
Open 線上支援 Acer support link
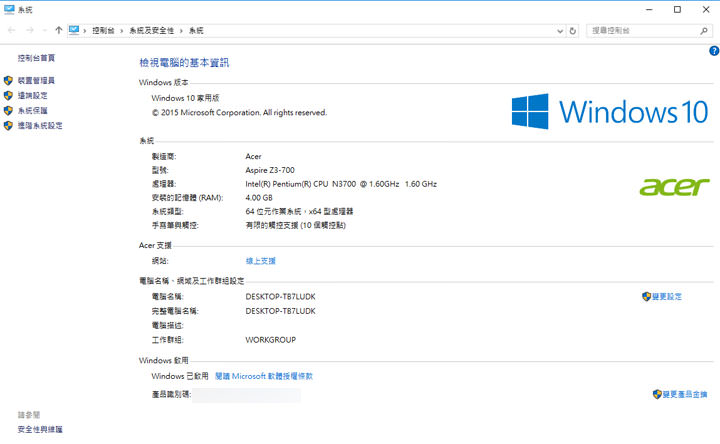point(260,261)
